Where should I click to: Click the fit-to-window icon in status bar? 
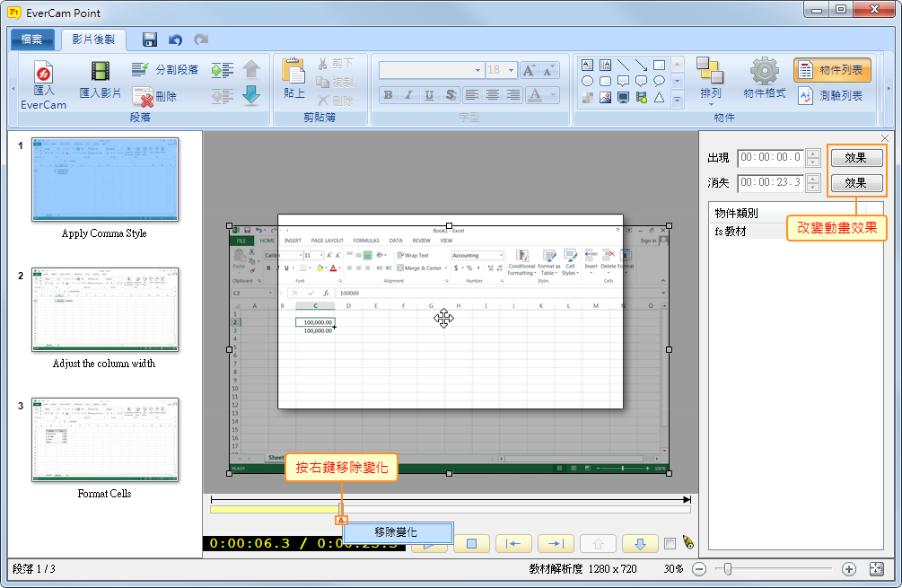click(877, 569)
